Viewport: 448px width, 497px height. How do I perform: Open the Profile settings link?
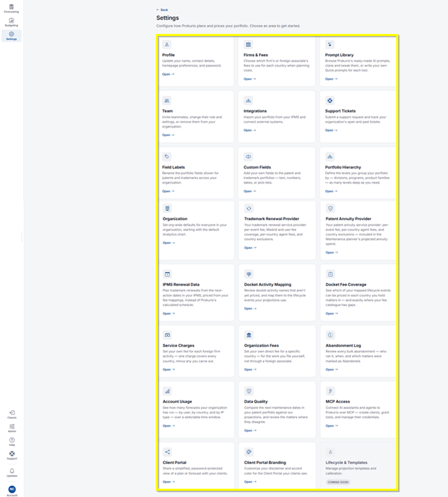[168, 74]
